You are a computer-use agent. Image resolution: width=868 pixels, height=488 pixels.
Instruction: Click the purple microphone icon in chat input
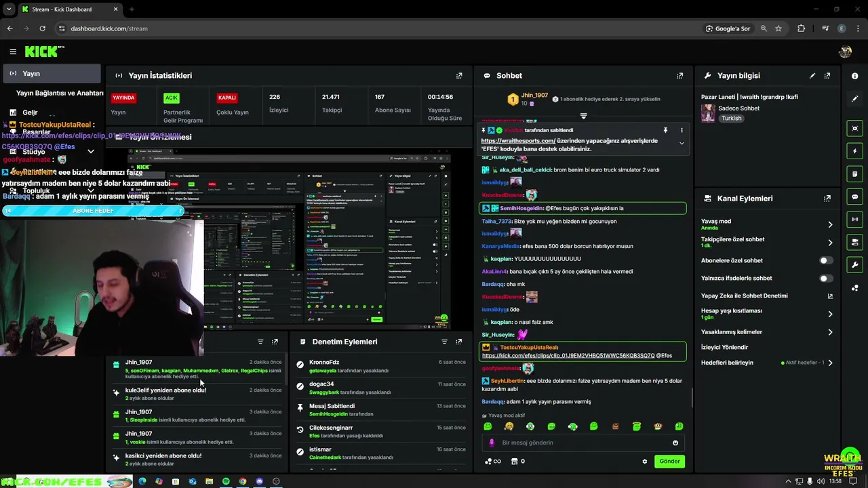tap(492, 443)
